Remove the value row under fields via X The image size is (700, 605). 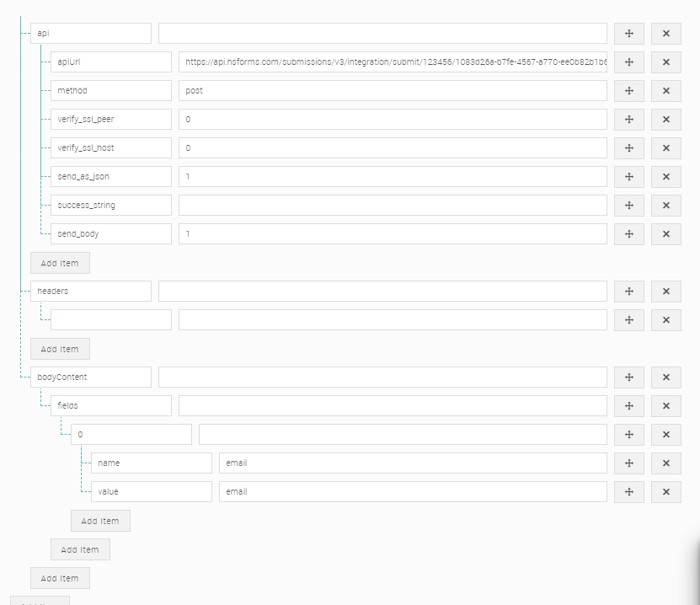(x=665, y=491)
